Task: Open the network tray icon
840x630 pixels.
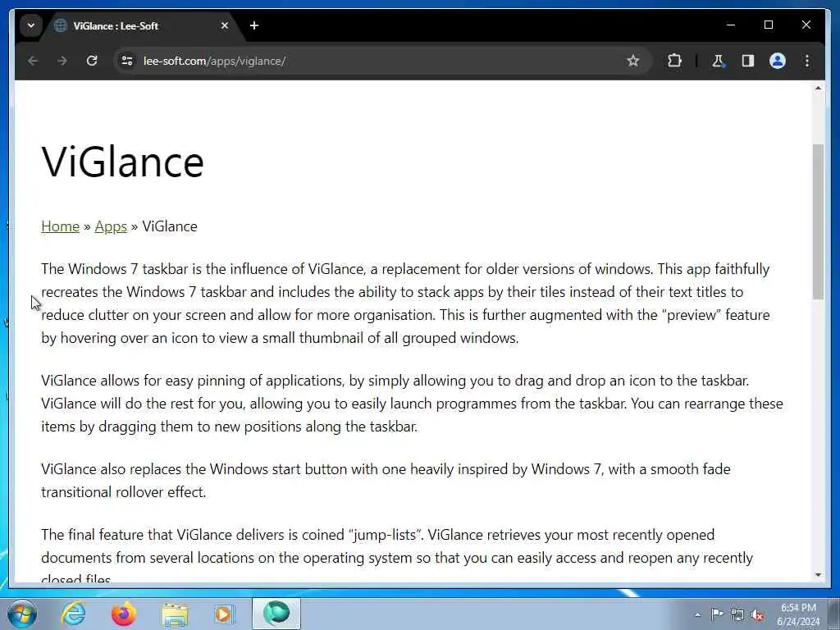Action: (737, 615)
